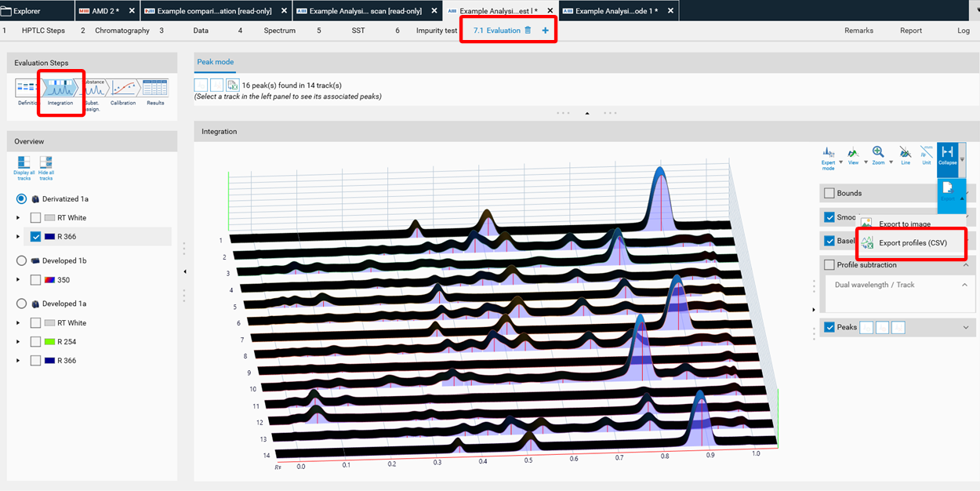
Task: Open the Calibration evaluation step
Action: (x=123, y=90)
